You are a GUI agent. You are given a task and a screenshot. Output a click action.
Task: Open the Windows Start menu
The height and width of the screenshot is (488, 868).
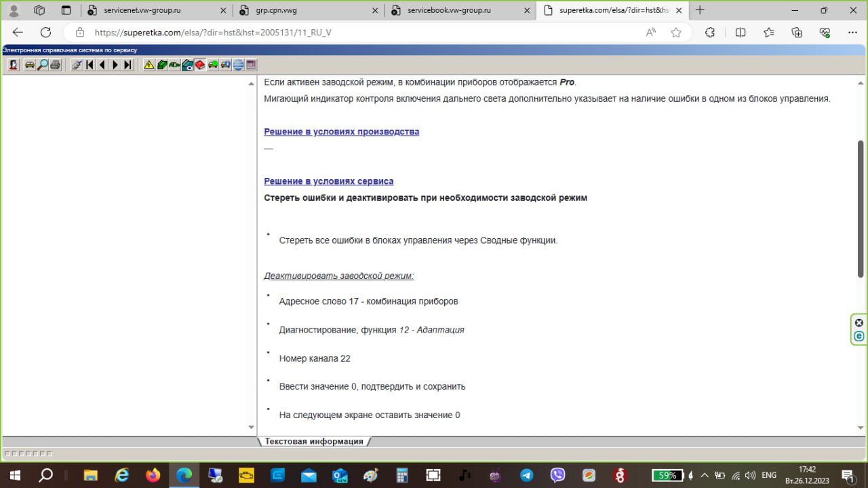coord(14,475)
